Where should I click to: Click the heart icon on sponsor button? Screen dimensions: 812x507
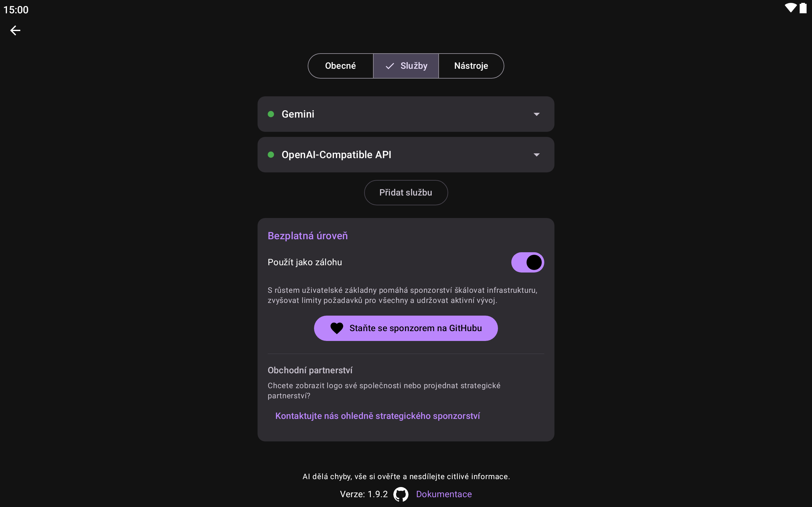(337, 328)
